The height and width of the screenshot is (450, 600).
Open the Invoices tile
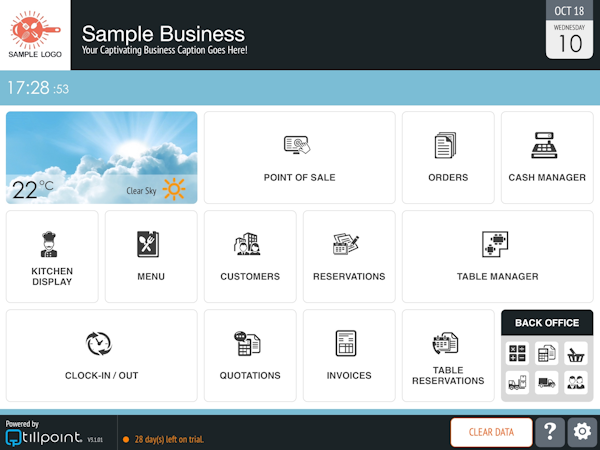[x=349, y=355]
